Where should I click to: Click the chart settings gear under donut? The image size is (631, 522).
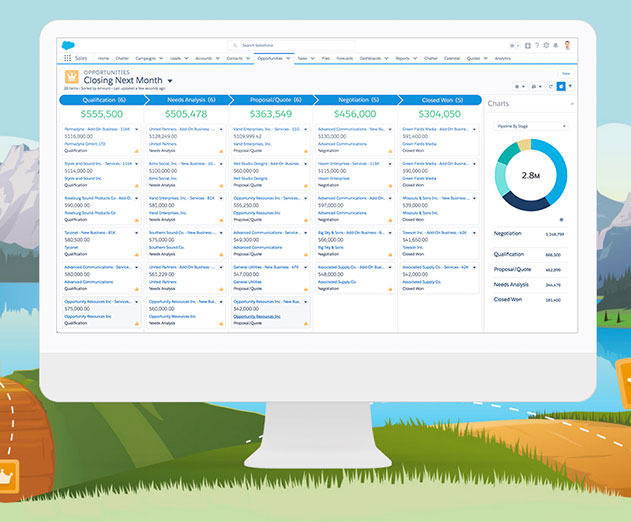pos(561,220)
